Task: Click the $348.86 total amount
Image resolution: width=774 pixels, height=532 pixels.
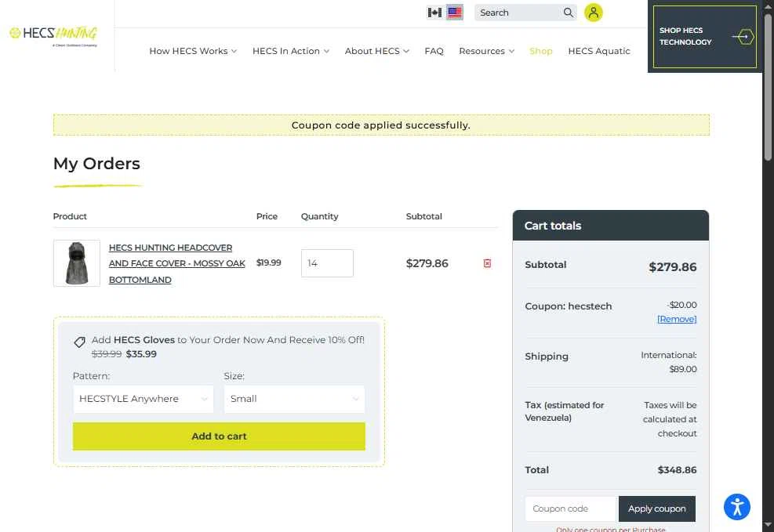Action: tap(677, 470)
